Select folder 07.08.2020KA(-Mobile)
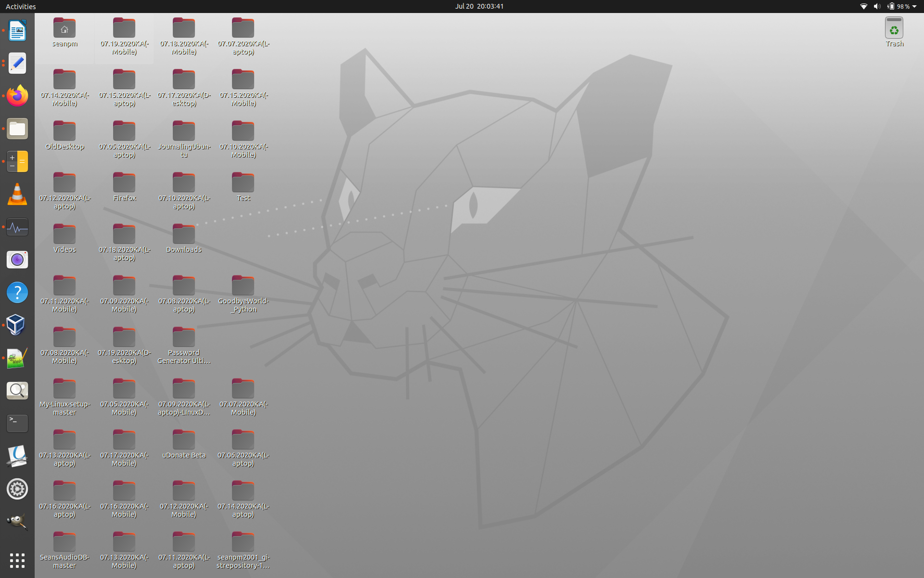Viewport: 924px width, 578px height. coord(64,345)
